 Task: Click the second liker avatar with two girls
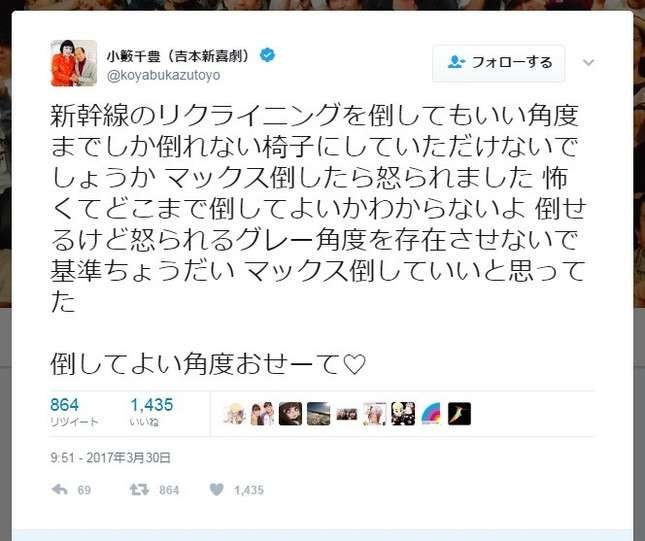262,414
